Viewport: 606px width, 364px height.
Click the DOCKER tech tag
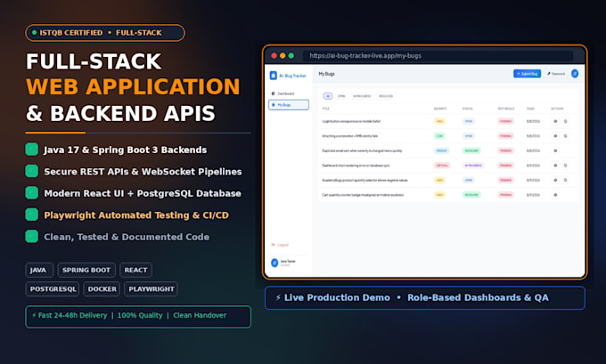click(102, 288)
